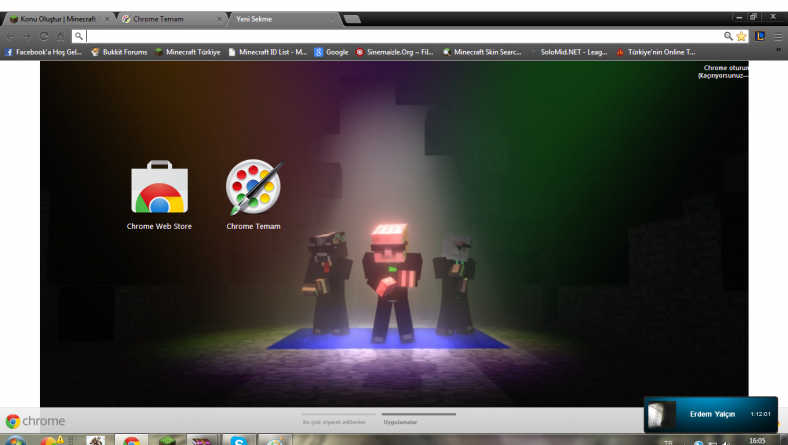Open a new tab with the new-tab button
Viewport: 788px width, 445px height.
tap(352, 19)
